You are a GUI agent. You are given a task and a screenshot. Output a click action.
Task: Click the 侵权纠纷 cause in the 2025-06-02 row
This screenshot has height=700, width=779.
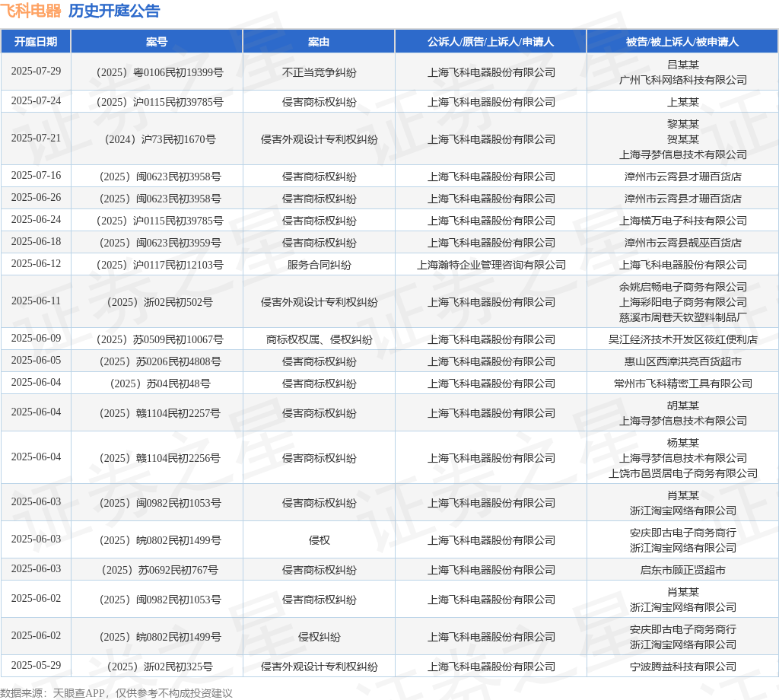coord(319,637)
